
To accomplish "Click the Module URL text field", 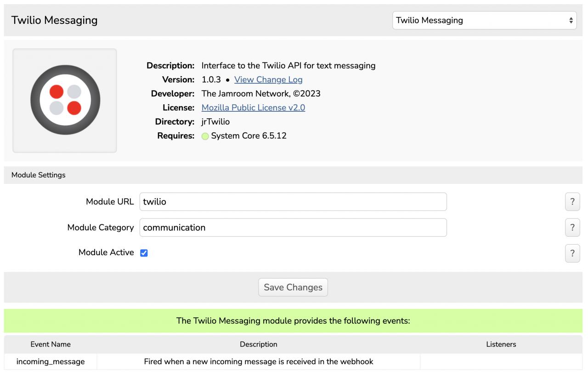I will click(x=293, y=201).
